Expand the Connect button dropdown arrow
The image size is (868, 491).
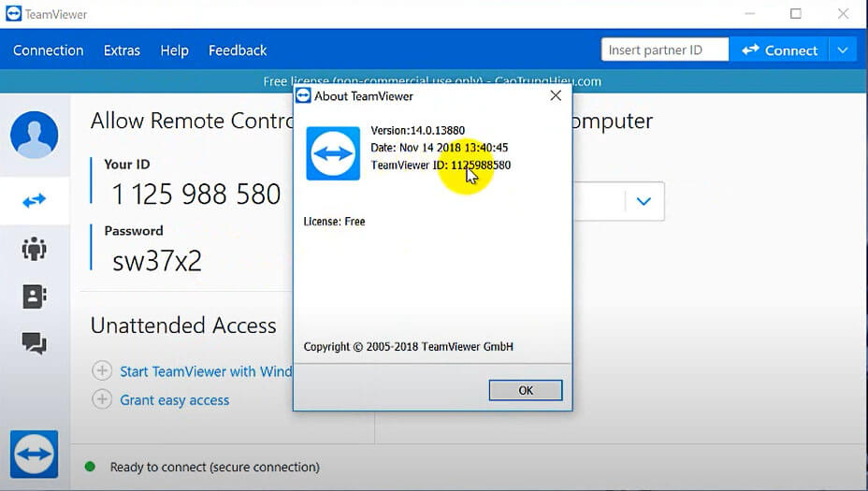coord(843,50)
